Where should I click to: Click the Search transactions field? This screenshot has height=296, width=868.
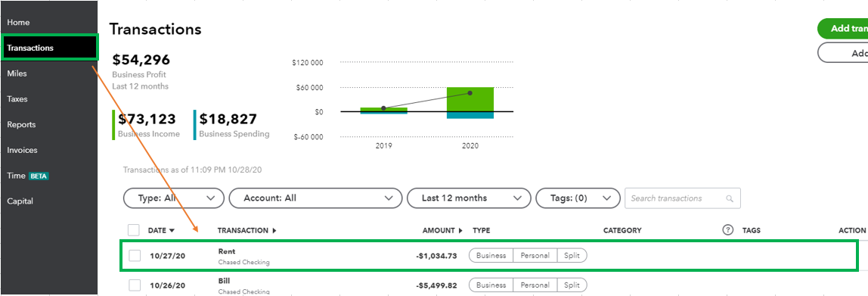tap(683, 198)
